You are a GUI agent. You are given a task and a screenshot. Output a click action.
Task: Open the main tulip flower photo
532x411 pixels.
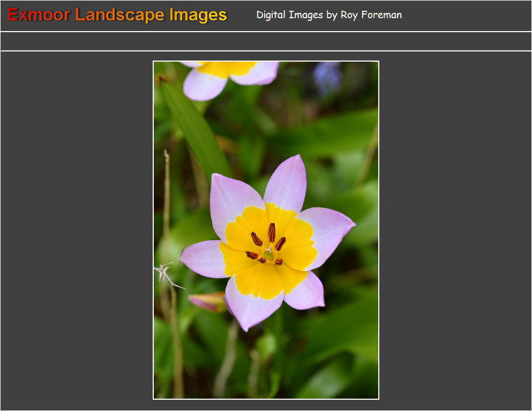point(266,230)
